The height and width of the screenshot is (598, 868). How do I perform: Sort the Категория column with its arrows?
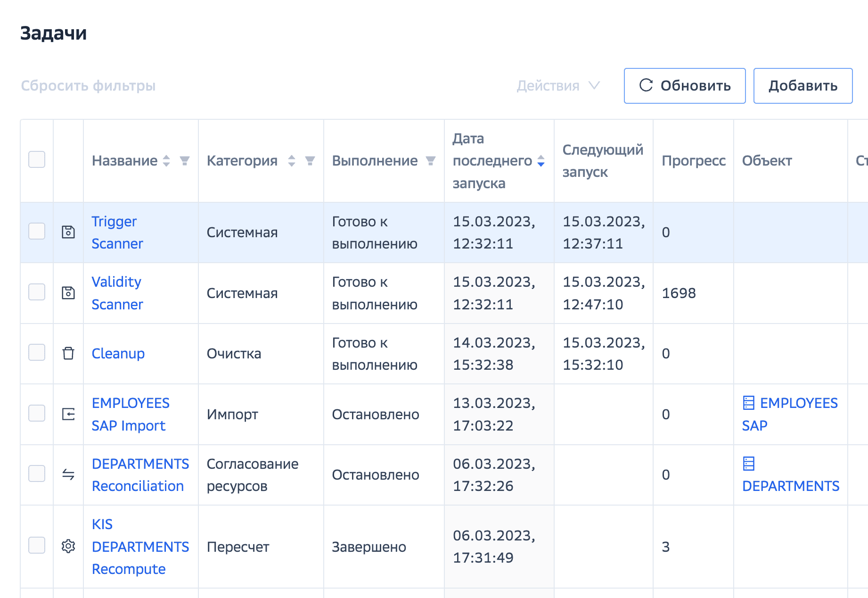(x=292, y=161)
